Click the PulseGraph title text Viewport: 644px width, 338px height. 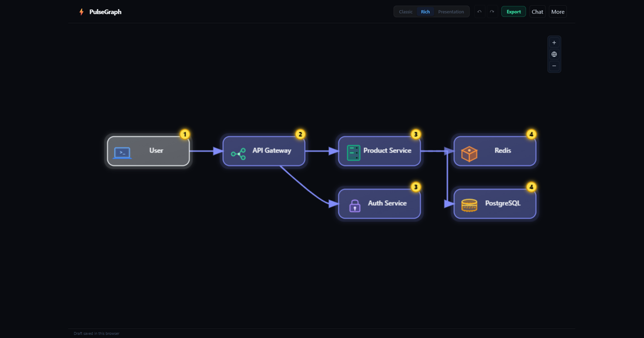coord(105,12)
